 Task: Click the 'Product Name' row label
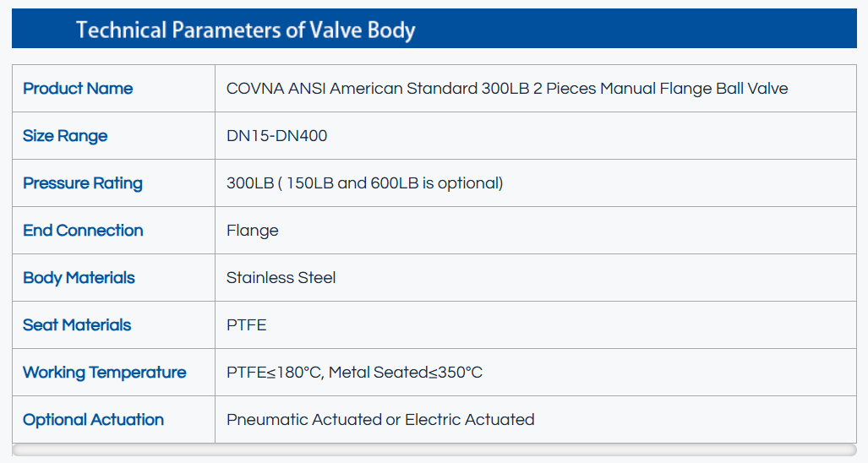[x=78, y=89]
